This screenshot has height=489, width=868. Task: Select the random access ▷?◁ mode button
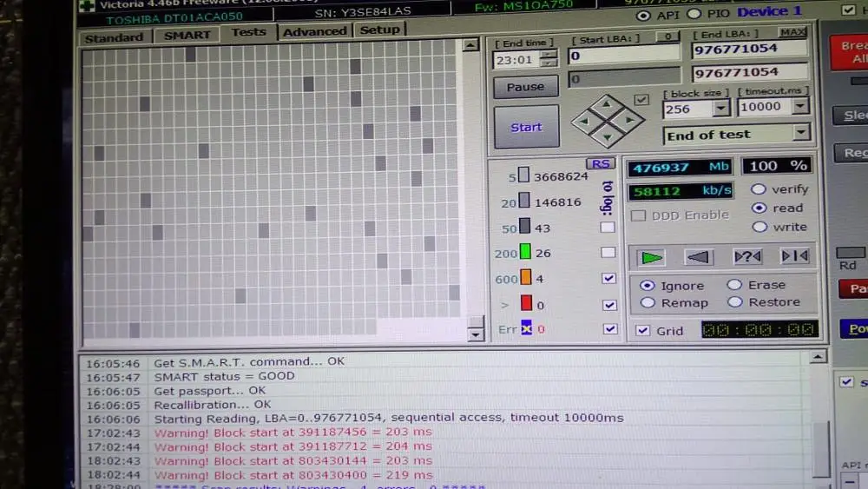pos(747,256)
